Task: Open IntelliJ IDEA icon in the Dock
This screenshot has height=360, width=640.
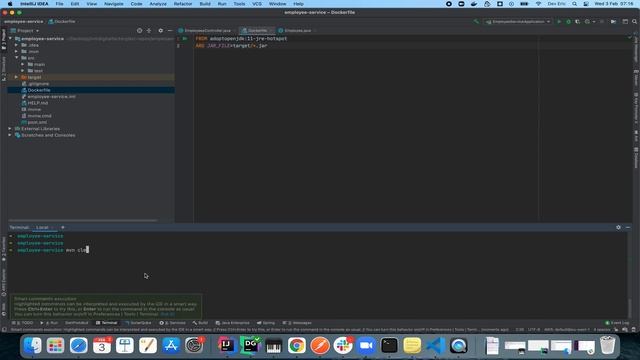Action: pos(227,345)
